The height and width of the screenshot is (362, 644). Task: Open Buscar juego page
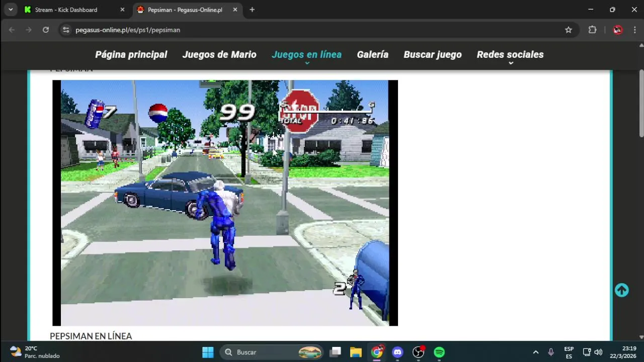click(433, 54)
